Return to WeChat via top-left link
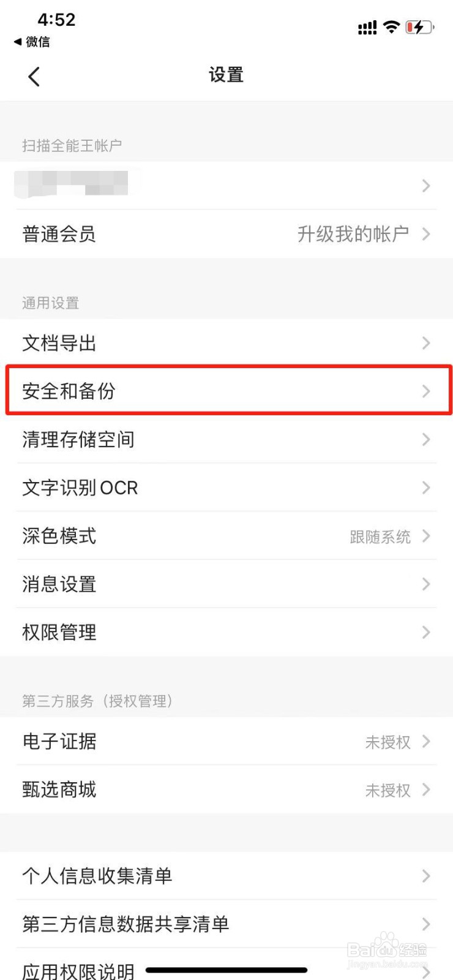Screen dimensions: 453x980 [x=32, y=42]
